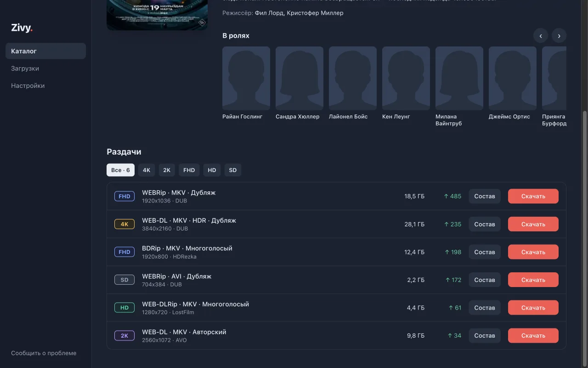The width and height of the screenshot is (588, 368).
Task: Open Лайонел Бойс's cast photo
Action: (x=353, y=78)
